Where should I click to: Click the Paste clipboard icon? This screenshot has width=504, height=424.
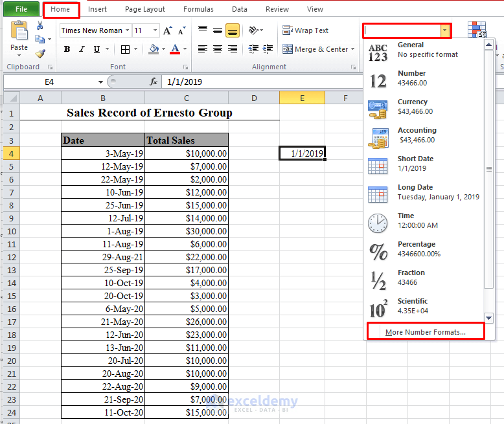[x=19, y=31]
